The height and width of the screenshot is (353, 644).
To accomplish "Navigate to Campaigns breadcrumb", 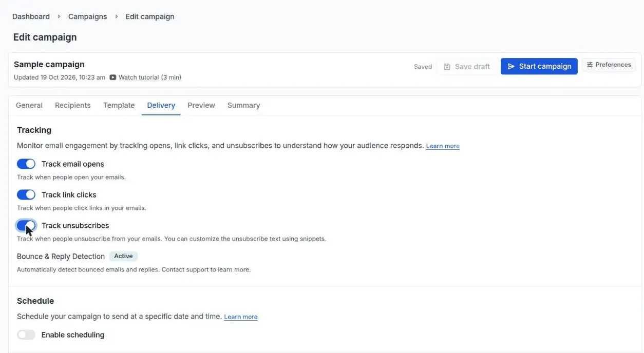I will click(88, 16).
